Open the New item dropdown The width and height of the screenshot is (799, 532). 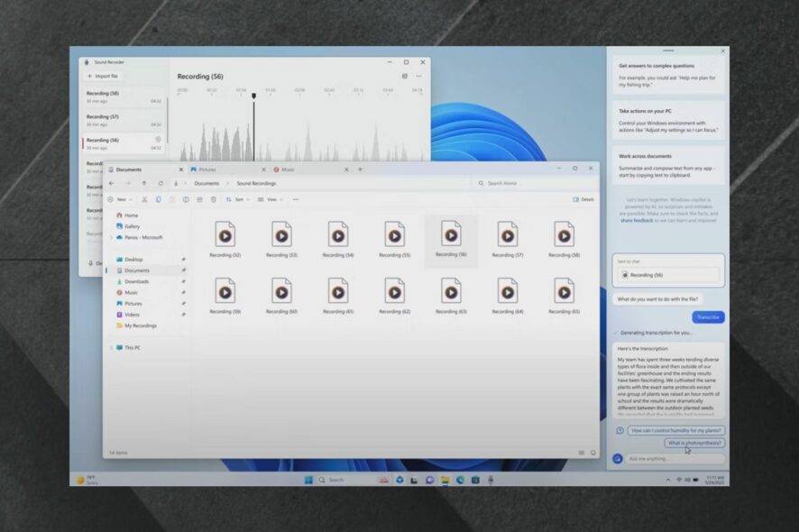tap(119, 199)
